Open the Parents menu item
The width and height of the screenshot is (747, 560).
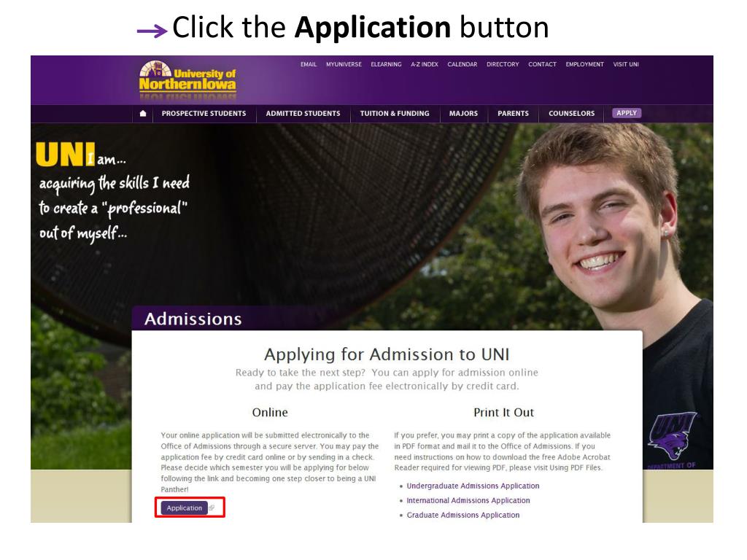tap(513, 113)
